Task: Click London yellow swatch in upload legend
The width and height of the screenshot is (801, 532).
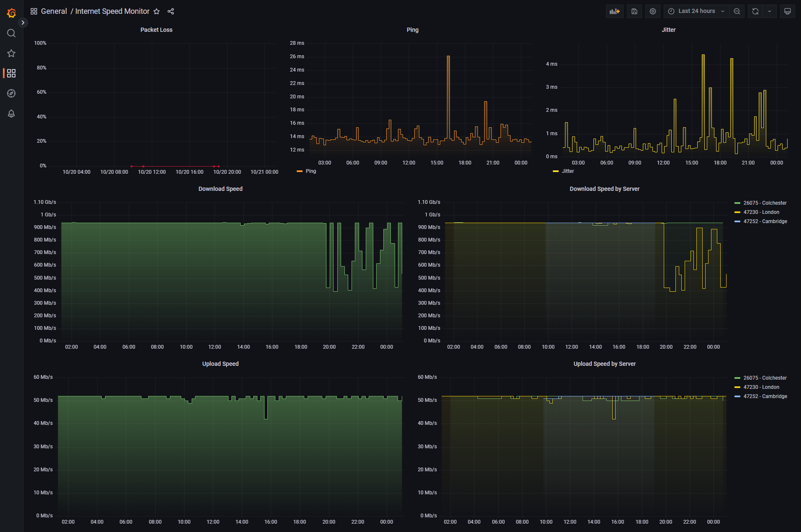Action: pos(737,387)
